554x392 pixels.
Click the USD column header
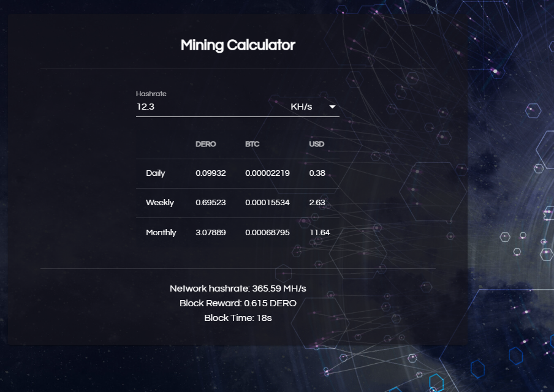[317, 144]
